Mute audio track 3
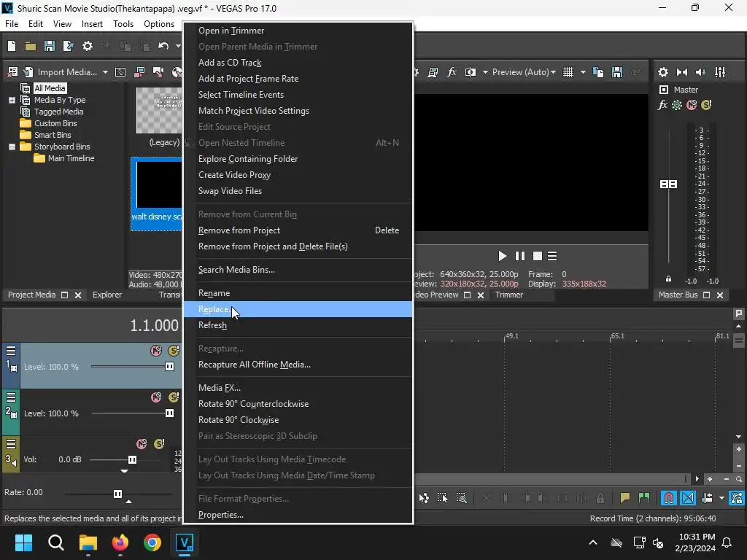The width and height of the screenshot is (747, 560). point(142,444)
